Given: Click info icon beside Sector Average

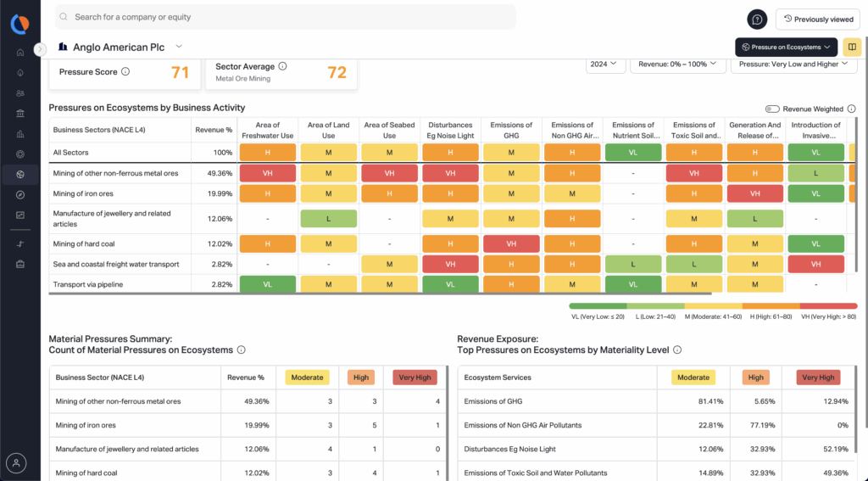Looking at the screenshot, I should pyautogui.click(x=283, y=66).
